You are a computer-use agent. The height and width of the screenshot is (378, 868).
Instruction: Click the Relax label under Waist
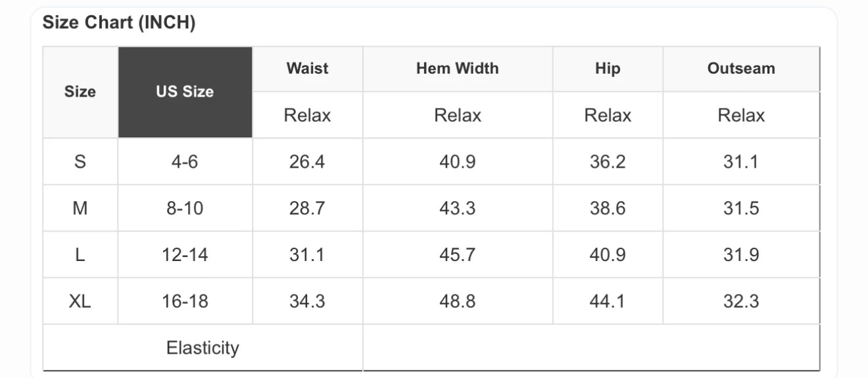tap(307, 116)
